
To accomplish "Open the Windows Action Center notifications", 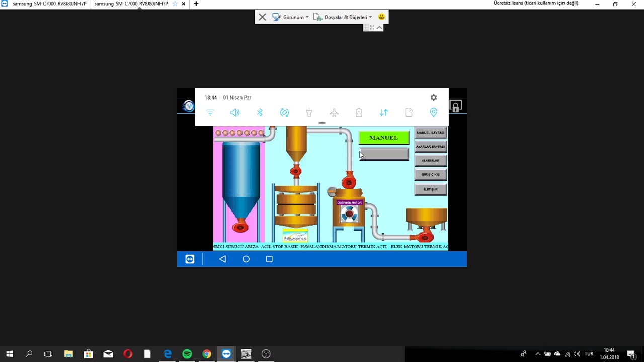I will tap(631, 354).
